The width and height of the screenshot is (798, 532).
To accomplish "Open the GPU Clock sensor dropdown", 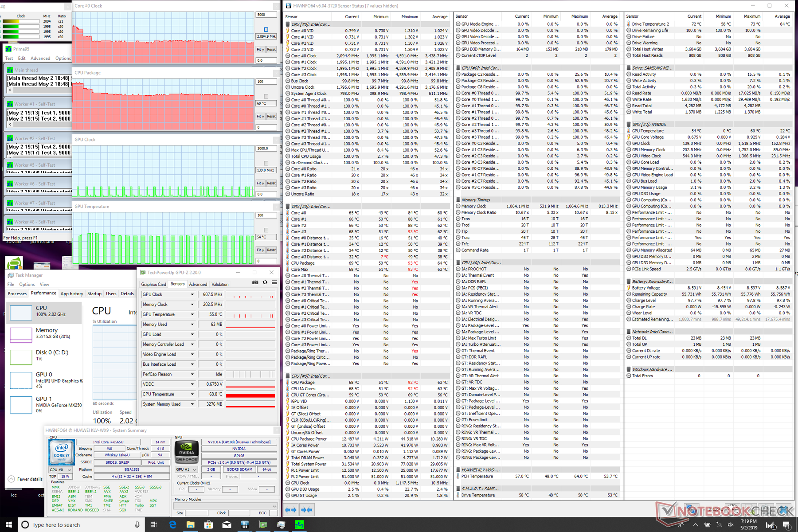I will click(192, 294).
